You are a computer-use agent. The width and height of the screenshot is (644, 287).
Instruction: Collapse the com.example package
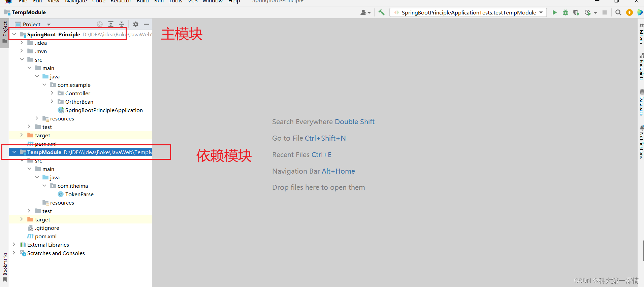(44, 85)
